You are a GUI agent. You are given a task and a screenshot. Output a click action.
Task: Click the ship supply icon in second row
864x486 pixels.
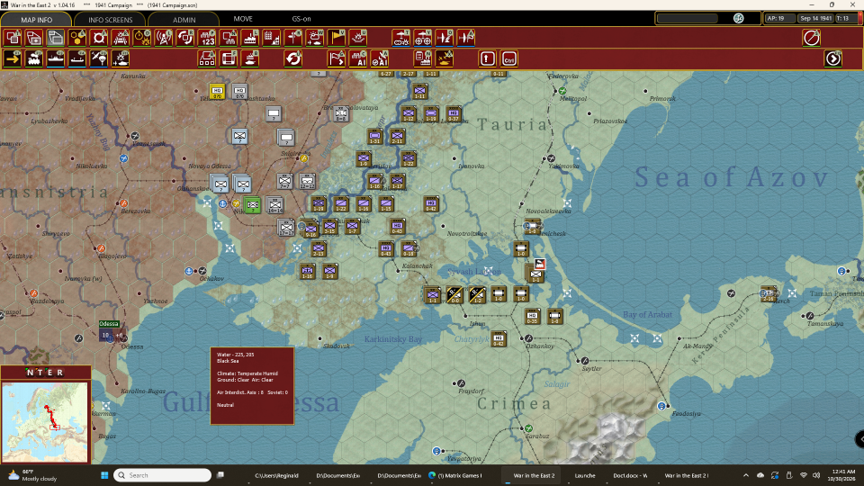tap(250, 58)
